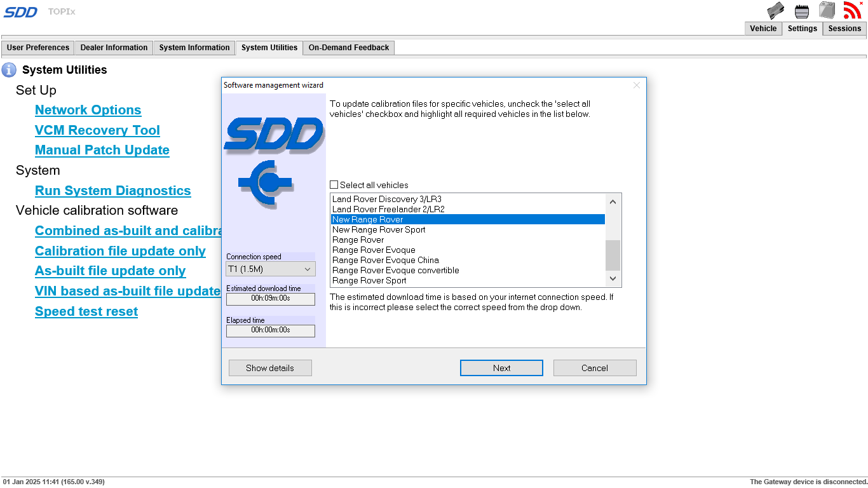Select the last entry, Range Rover Sport
Image resolution: width=868 pixels, height=488 pixels.
point(468,280)
